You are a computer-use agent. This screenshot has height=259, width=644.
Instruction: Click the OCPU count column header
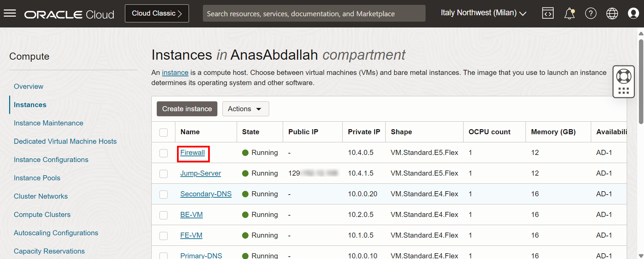pyautogui.click(x=489, y=132)
